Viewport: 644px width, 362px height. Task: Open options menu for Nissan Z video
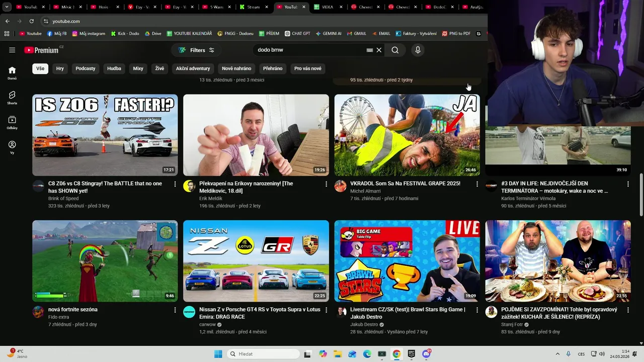pos(326,310)
